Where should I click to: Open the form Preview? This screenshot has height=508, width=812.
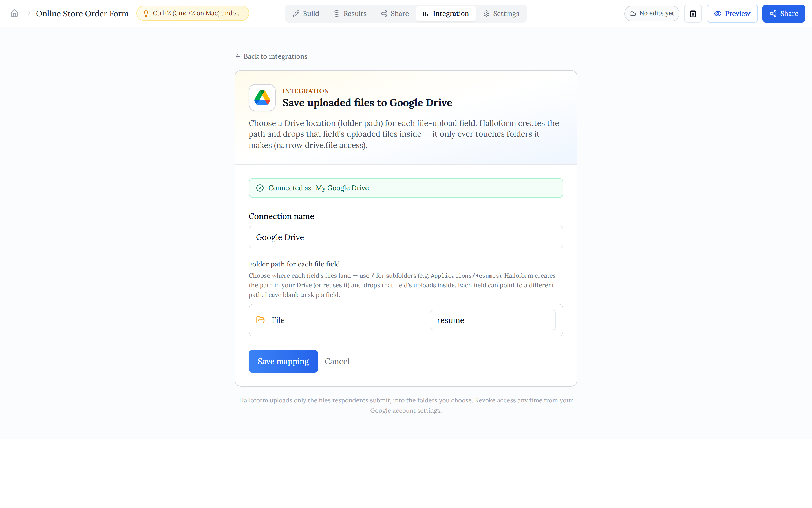[732, 14]
